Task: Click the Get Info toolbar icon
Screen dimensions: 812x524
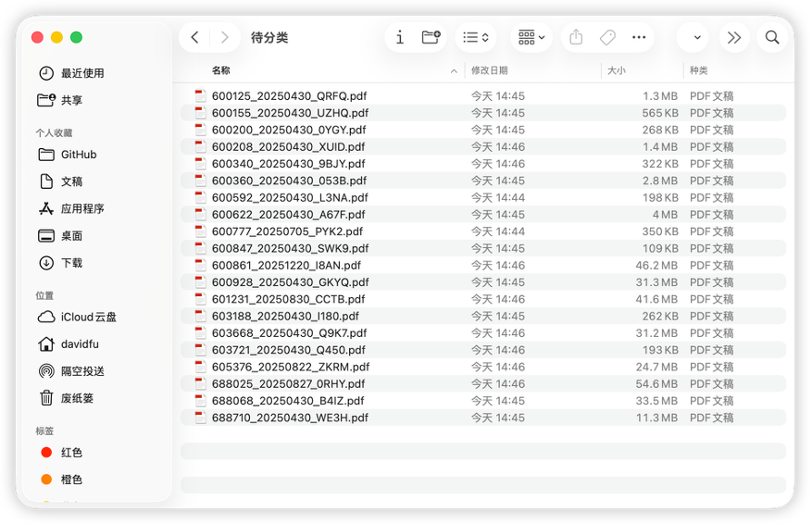Action: pyautogui.click(x=400, y=38)
